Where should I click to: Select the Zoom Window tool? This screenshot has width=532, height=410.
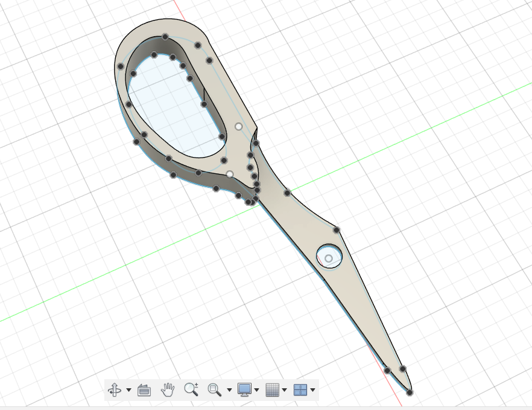point(215,389)
